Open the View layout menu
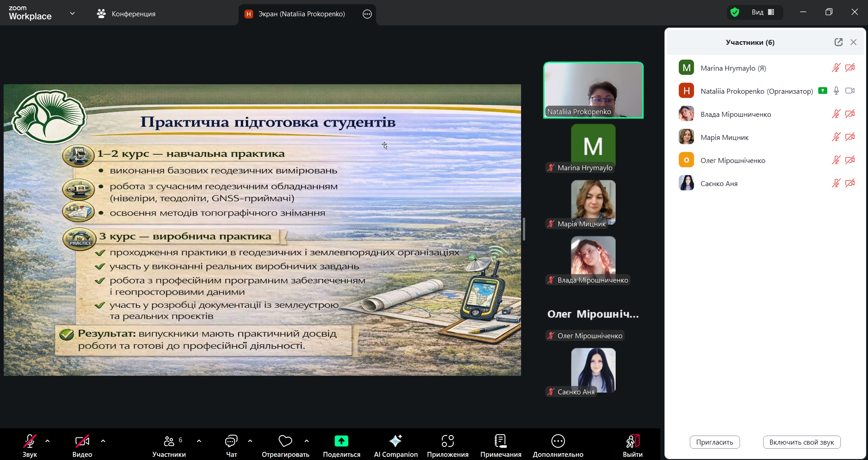 pyautogui.click(x=763, y=12)
